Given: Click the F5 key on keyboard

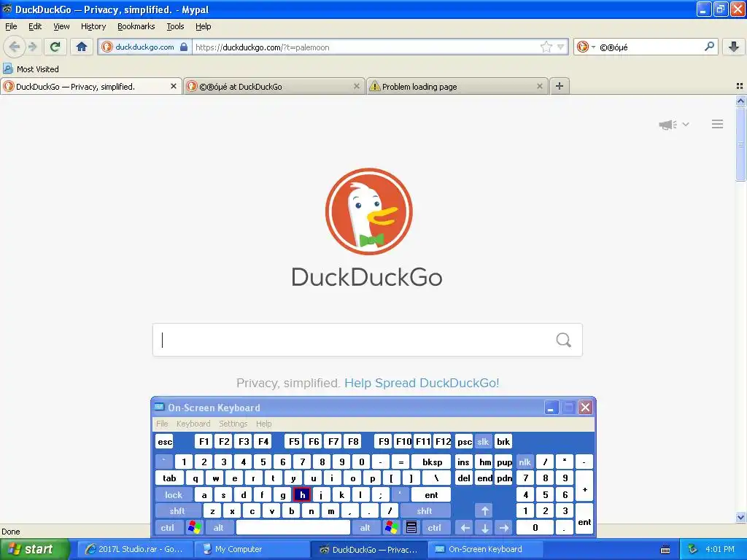Looking at the screenshot, I should pyautogui.click(x=294, y=441).
